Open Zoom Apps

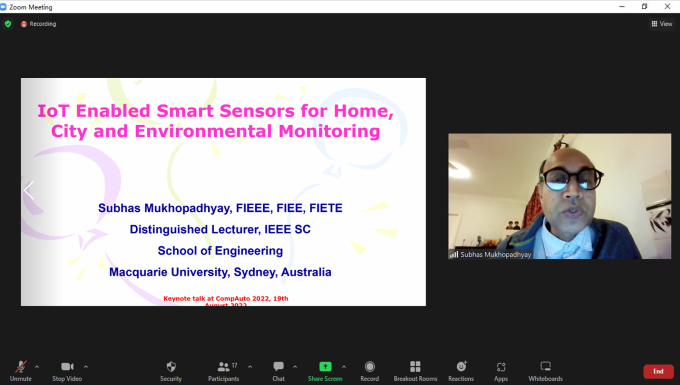(x=501, y=371)
